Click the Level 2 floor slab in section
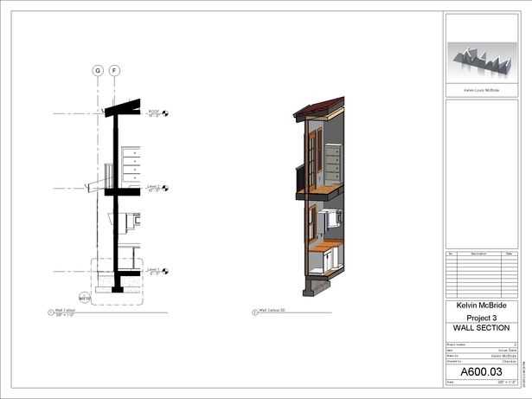The image size is (532, 399). point(123,192)
